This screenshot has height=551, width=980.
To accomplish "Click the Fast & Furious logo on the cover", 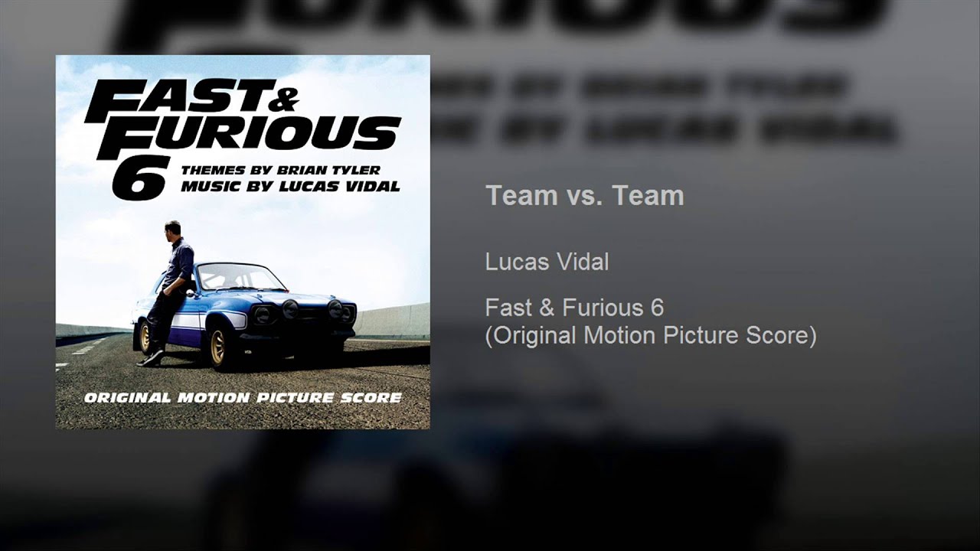I will pos(243,122).
